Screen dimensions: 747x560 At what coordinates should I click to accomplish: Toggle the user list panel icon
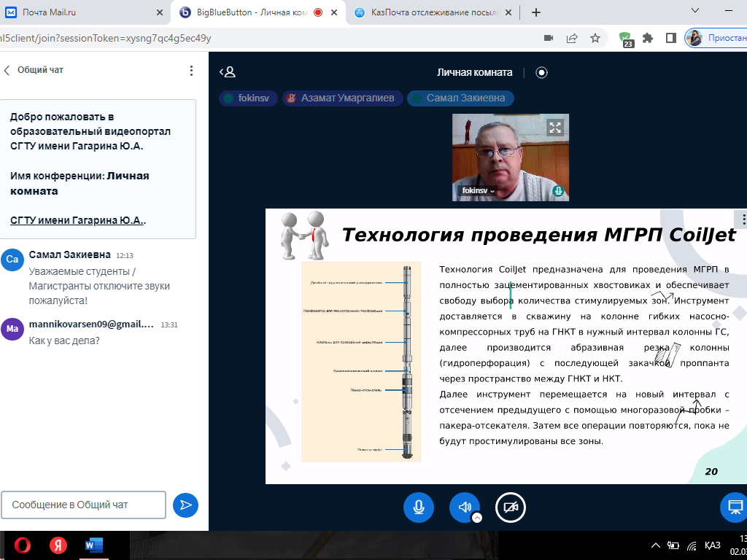coord(228,72)
